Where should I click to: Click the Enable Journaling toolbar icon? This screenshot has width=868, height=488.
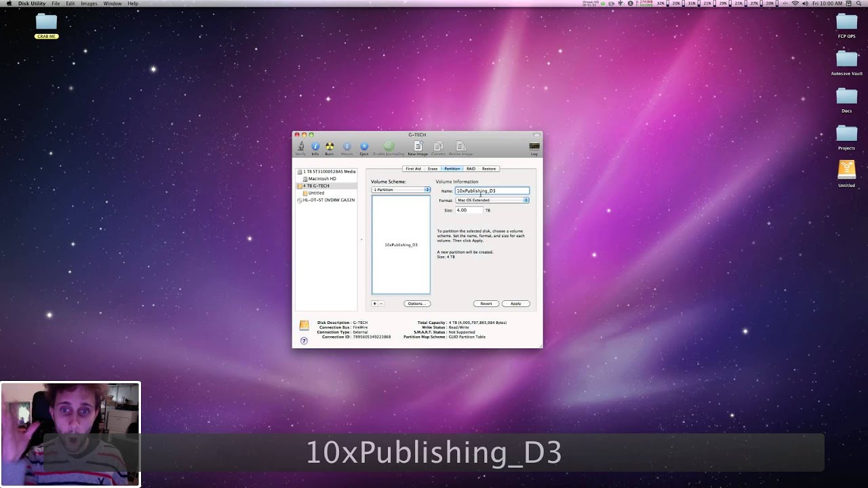click(389, 146)
